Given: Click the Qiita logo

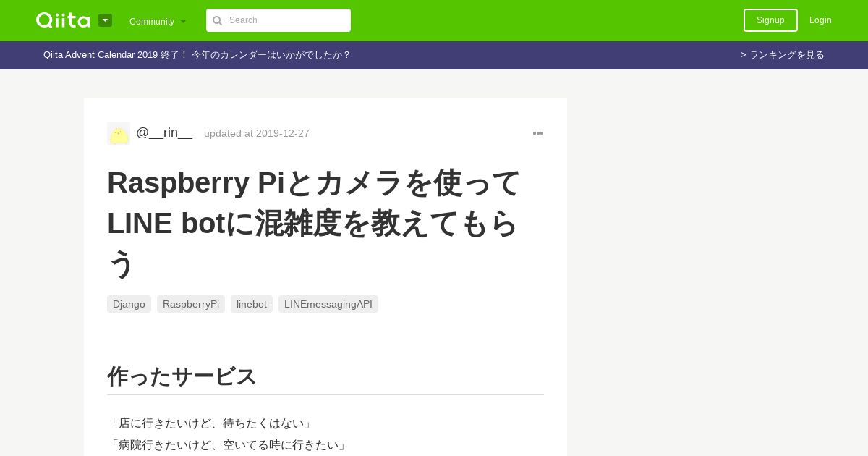Looking at the screenshot, I should (63, 20).
